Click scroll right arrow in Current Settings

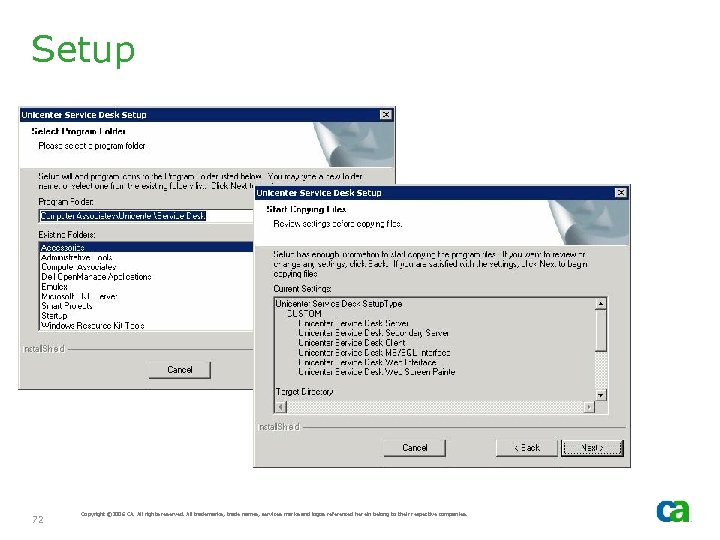pos(589,407)
